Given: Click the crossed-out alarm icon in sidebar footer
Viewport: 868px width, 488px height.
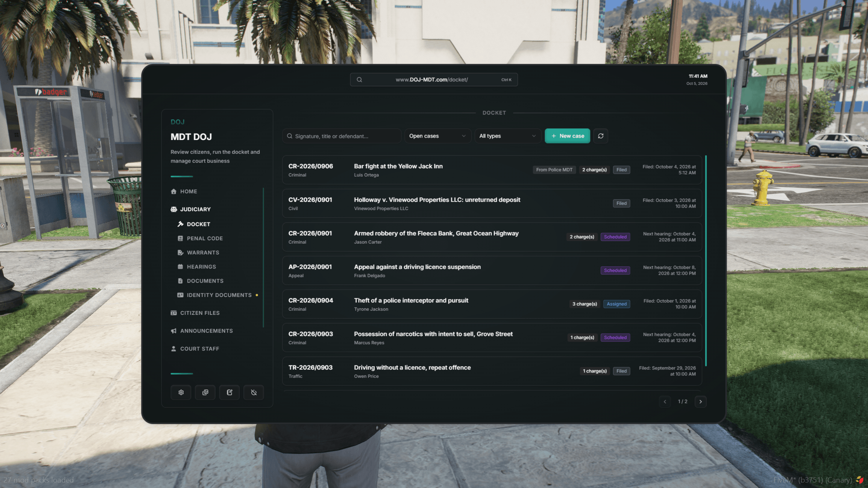Looking at the screenshot, I should (254, 392).
